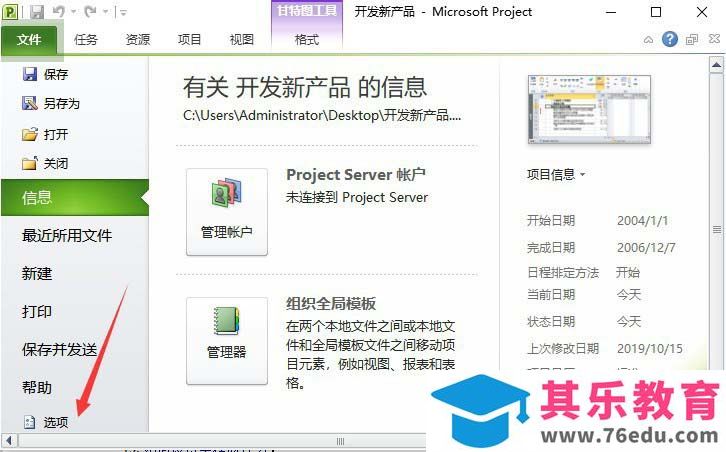Image resolution: width=726 pixels, height=452 pixels.
Task: Click the 完成日期 value 2006/12/7
Action: [x=646, y=248]
